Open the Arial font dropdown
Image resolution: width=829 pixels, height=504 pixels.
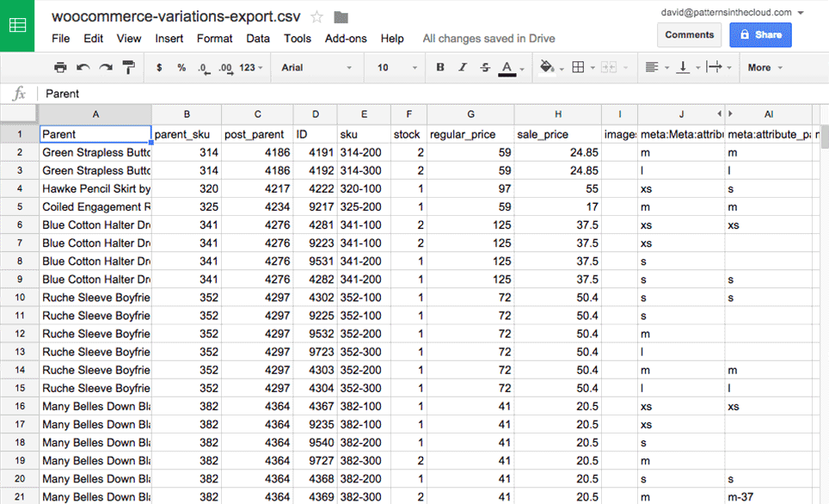coord(316,68)
